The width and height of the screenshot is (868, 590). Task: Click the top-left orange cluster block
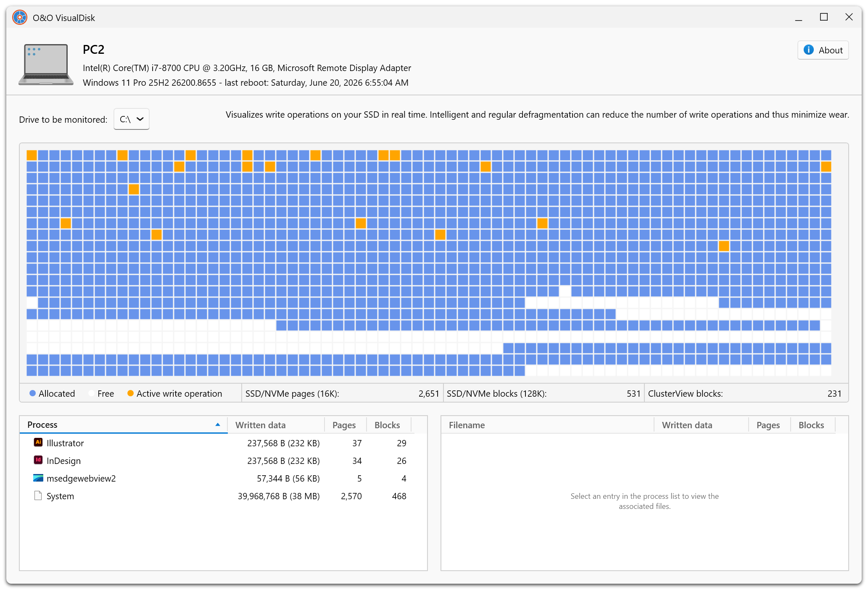32,155
